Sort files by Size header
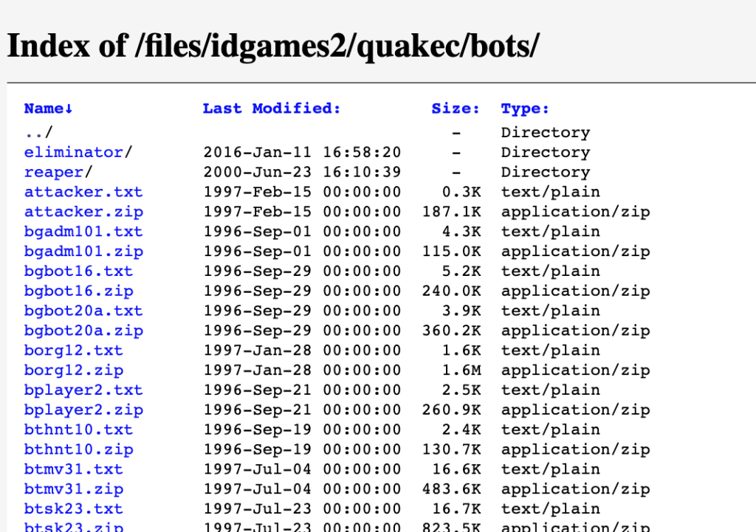Screen dimensions: 756x532 tap(455, 108)
